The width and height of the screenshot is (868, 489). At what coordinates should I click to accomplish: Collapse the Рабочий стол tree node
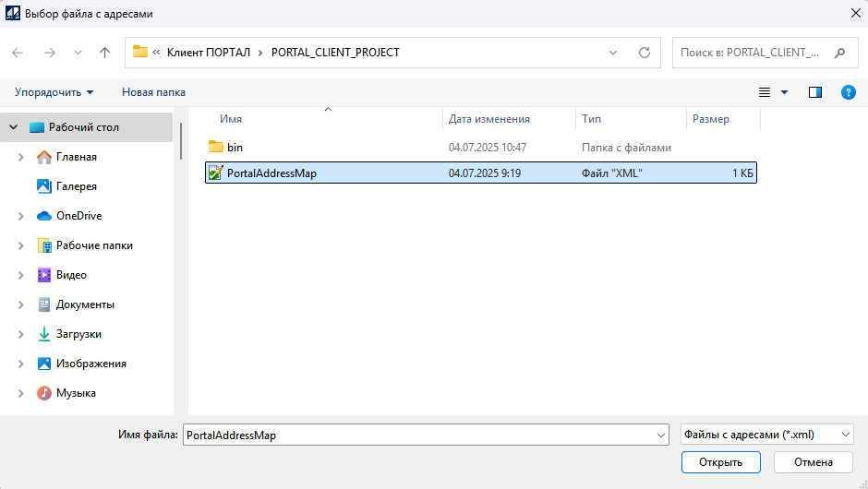tap(14, 127)
